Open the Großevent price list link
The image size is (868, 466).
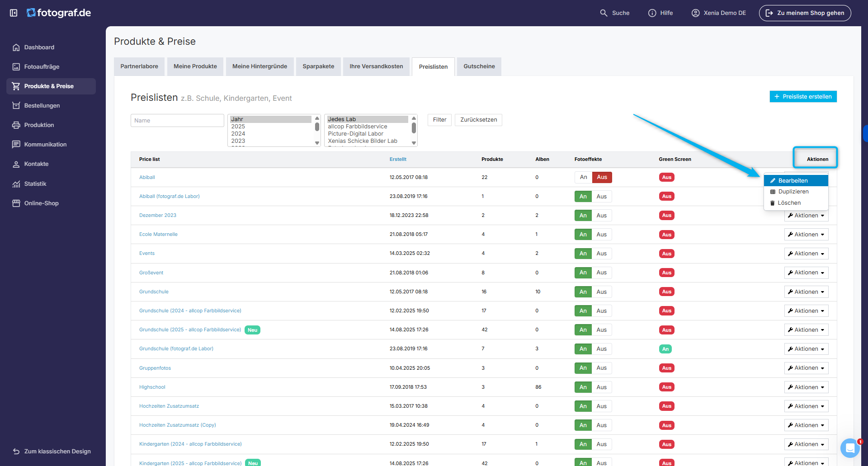click(x=151, y=273)
